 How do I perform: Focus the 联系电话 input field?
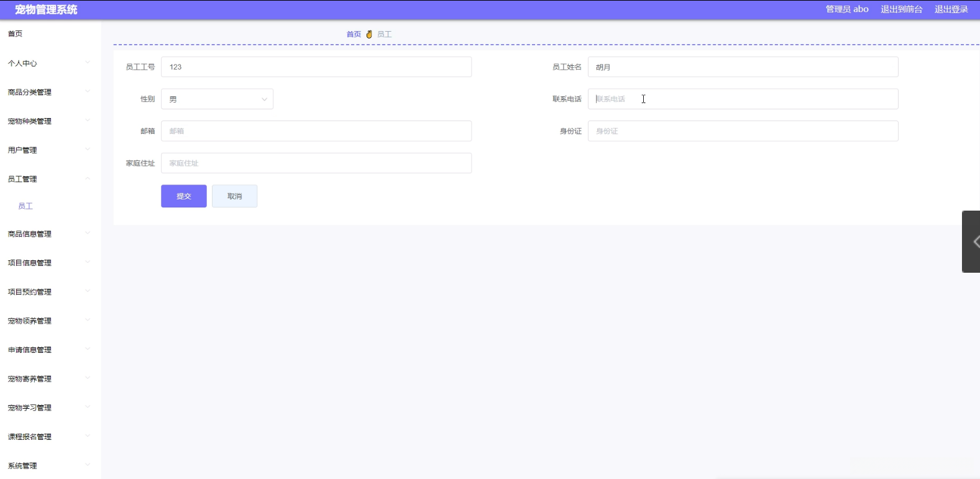(743, 99)
